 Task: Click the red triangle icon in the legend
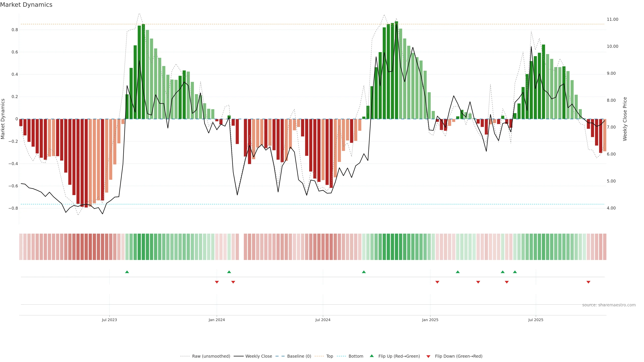[x=428, y=356]
